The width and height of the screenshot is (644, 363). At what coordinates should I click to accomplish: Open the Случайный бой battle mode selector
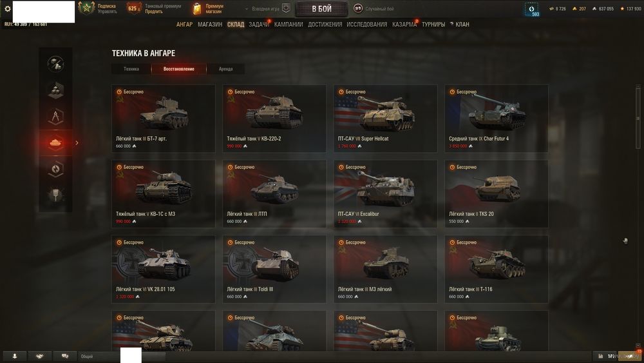tap(374, 8)
